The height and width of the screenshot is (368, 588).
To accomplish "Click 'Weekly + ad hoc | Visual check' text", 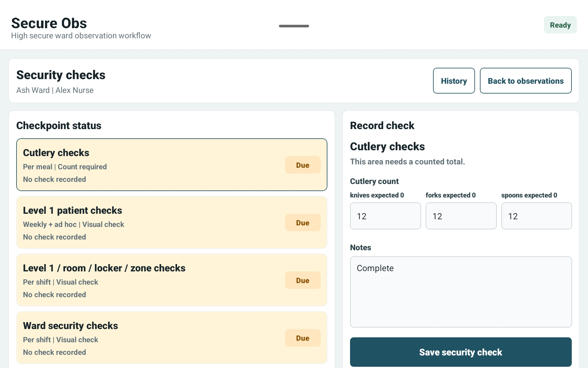I will click(73, 224).
